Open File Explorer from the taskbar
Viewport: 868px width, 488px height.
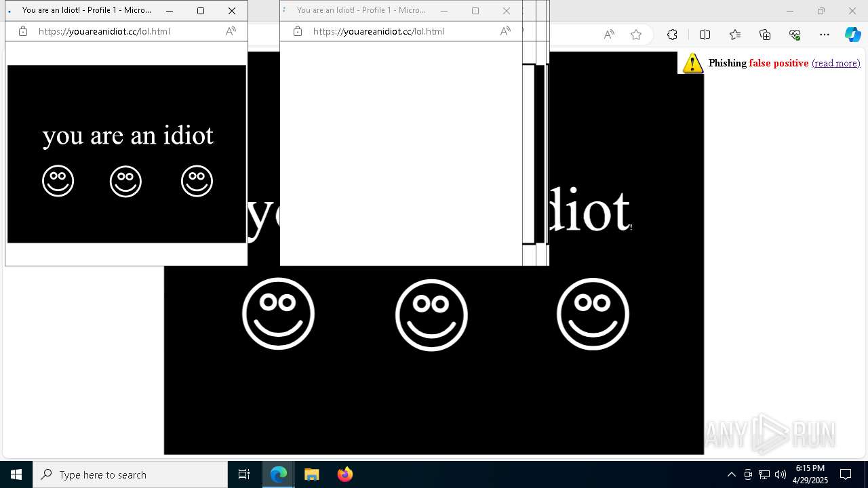point(312,474)
